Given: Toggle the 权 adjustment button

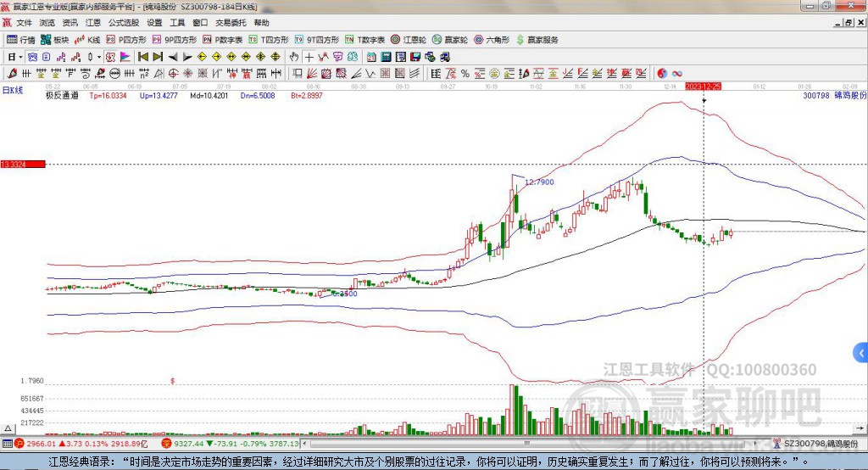Looking at the screenshot, I should [x=110, y=57].
